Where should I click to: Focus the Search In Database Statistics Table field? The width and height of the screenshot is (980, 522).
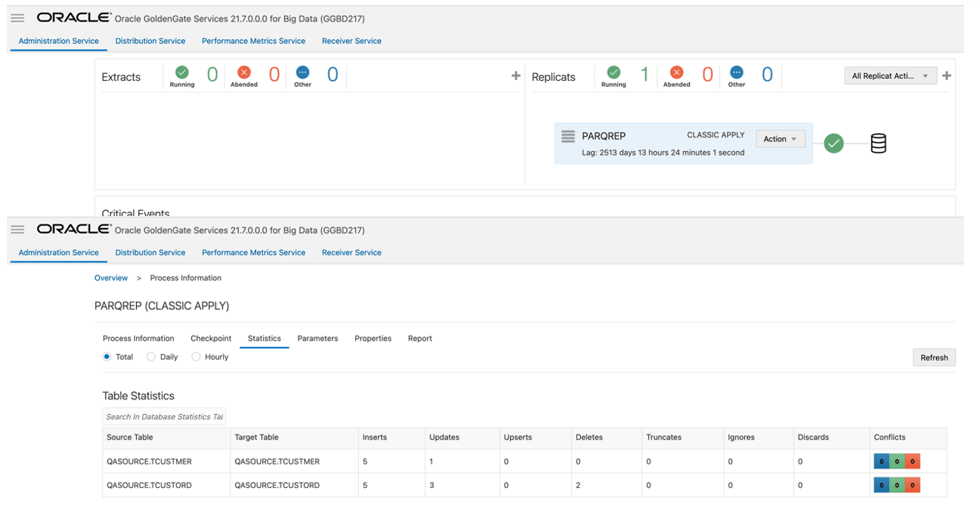tap(164, 416)
